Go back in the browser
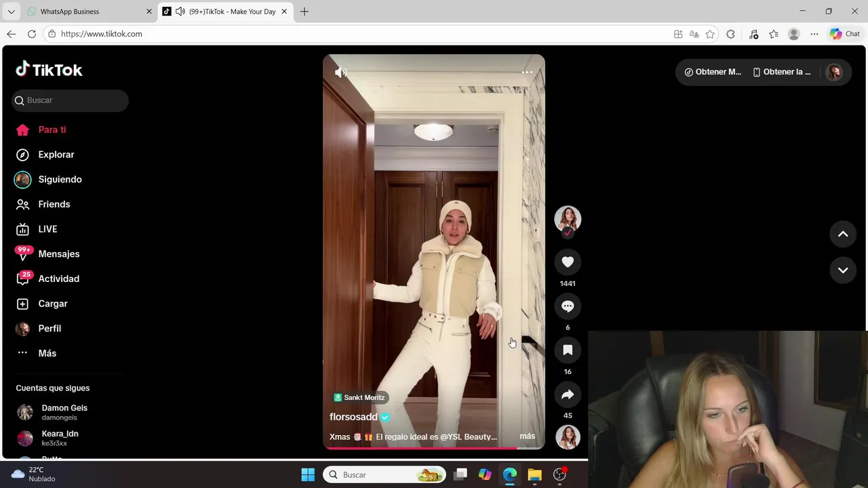Viewport: 868px width, 488px height. tap(12, 34)
